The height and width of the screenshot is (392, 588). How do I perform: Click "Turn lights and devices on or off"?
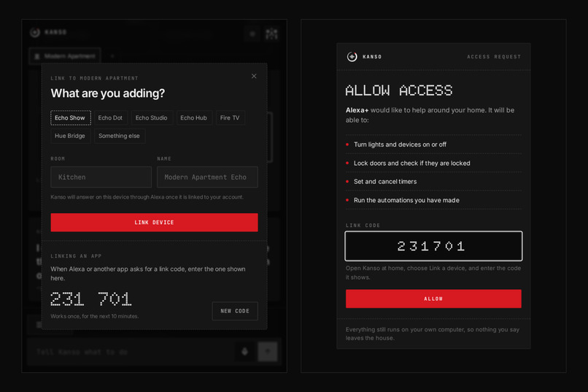[x=400, y=145]
